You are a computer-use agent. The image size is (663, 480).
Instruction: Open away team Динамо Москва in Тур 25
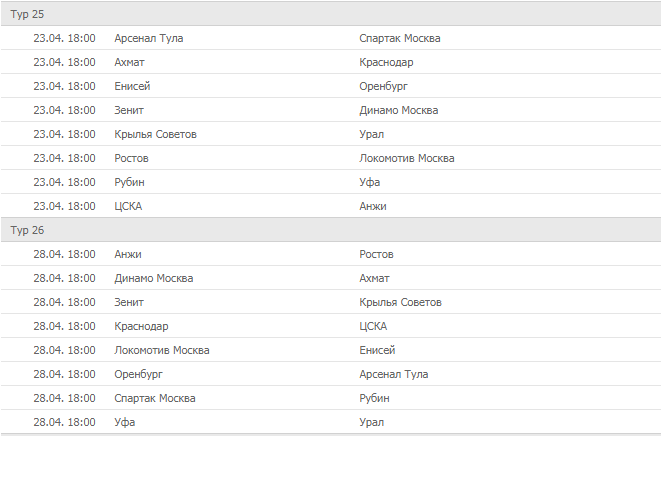(399, 110)
